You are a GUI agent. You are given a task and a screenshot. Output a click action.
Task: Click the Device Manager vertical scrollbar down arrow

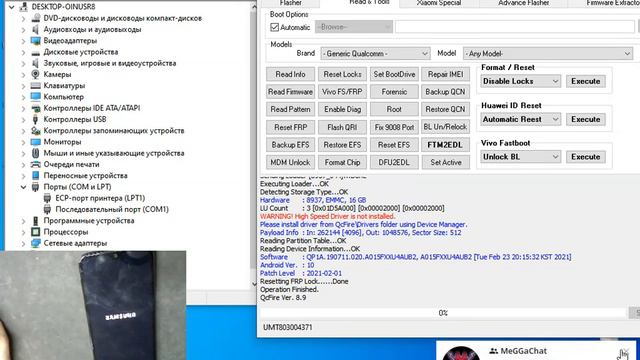254,283
